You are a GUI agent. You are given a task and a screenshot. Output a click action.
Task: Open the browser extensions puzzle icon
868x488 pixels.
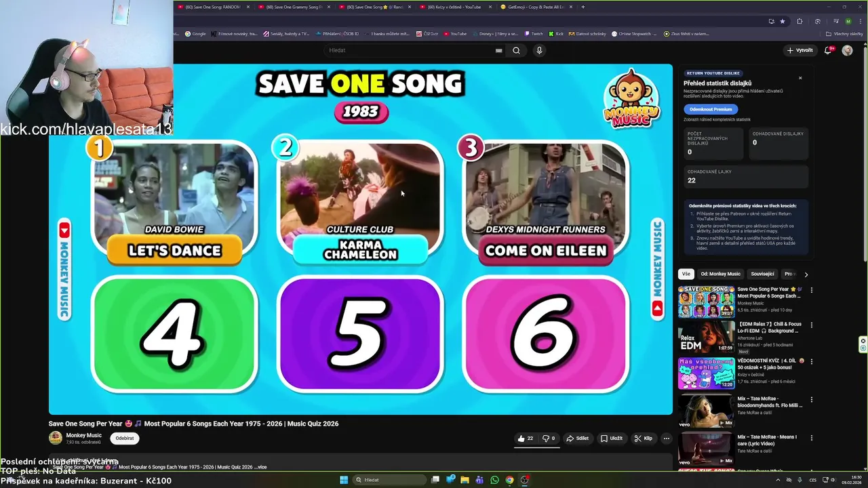point(800,21)
